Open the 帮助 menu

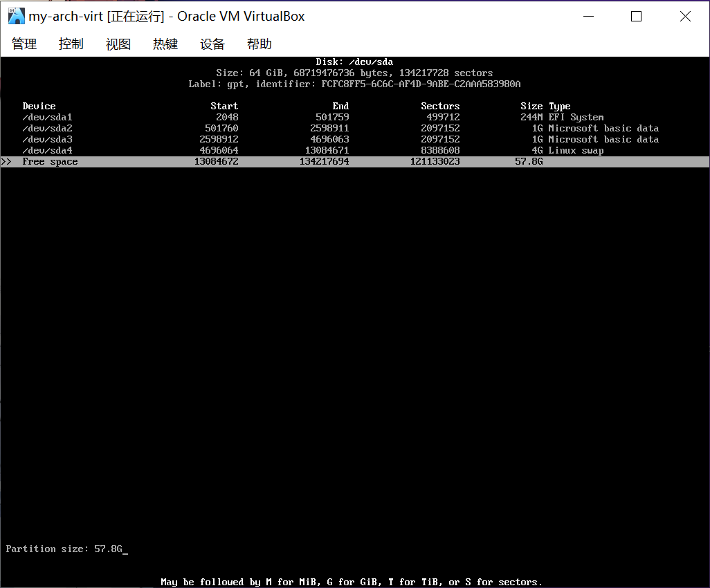click(x=259, y=44)
